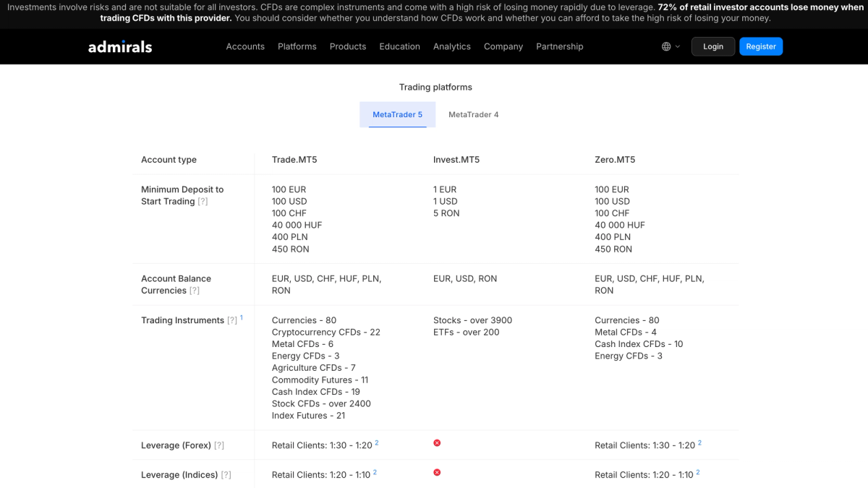Select 'Stocks - over 3900' text
This screenshot has height=488, width=868.
pyautogui.click(x=472, y=320)
